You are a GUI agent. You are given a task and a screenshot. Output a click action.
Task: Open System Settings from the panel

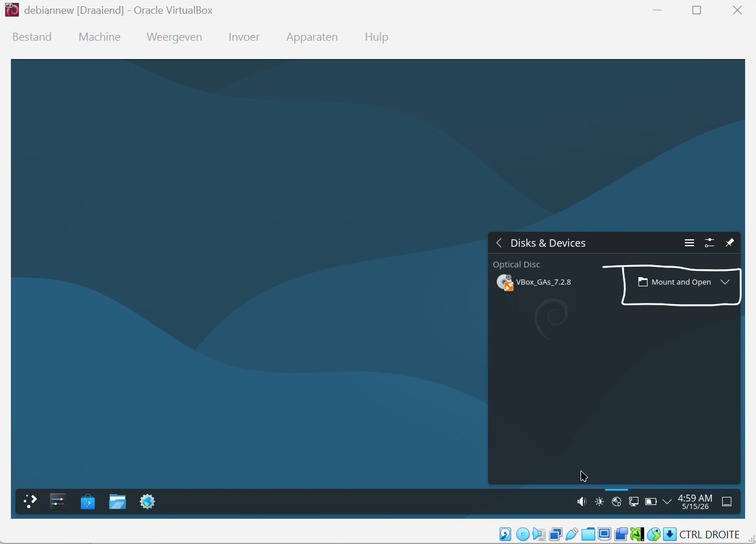pyautogui.click(x=58, y=502)
